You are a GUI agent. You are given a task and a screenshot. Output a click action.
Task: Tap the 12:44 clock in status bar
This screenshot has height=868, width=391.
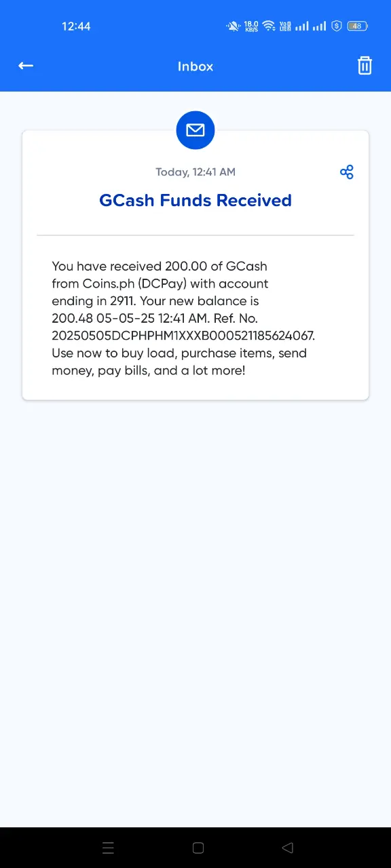point(76,26)
